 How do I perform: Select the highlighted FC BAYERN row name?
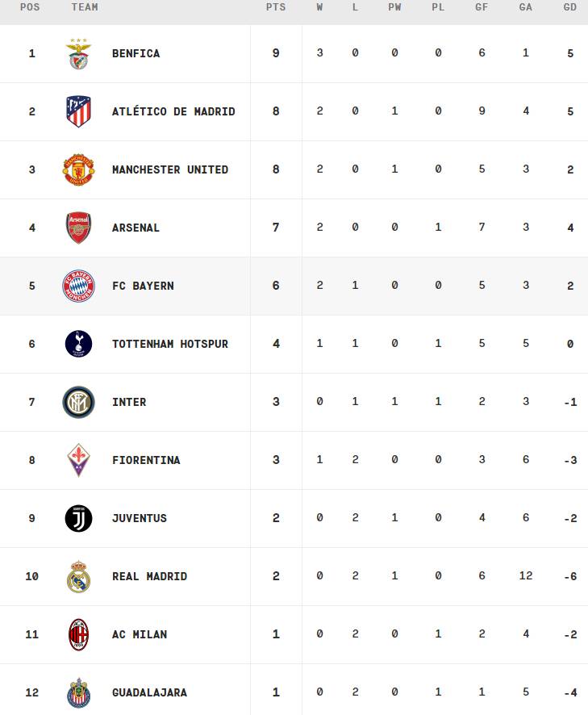click(x=143, y=286)
